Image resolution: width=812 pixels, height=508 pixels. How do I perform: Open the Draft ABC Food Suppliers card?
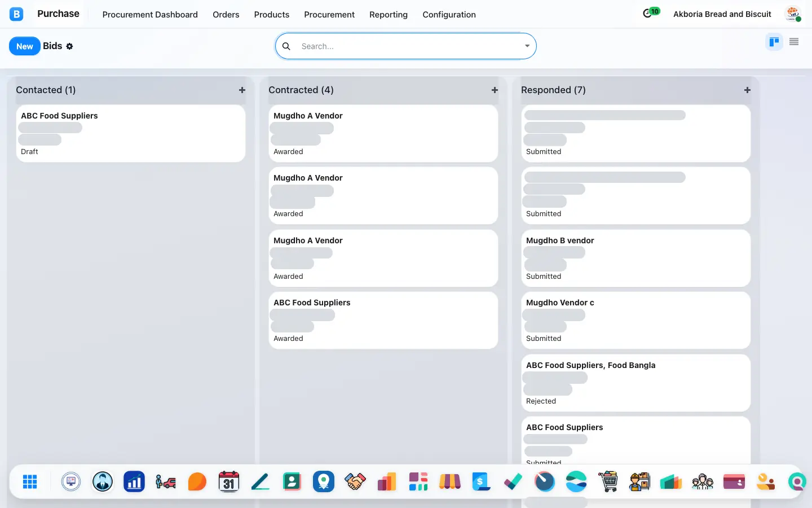pos(131,134)
